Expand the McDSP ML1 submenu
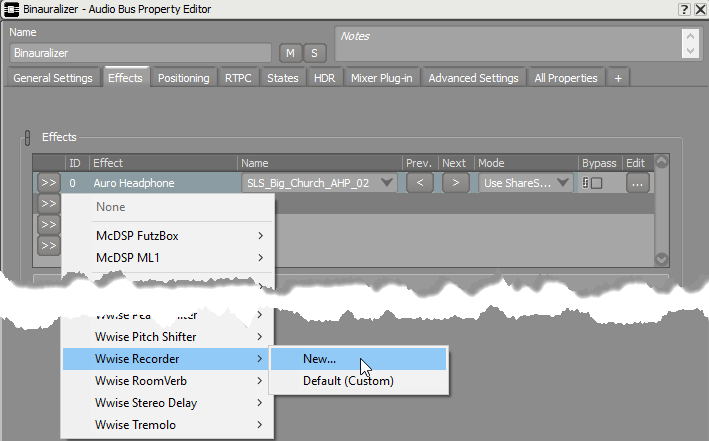The image size is (709, 441). pos(168,258)
